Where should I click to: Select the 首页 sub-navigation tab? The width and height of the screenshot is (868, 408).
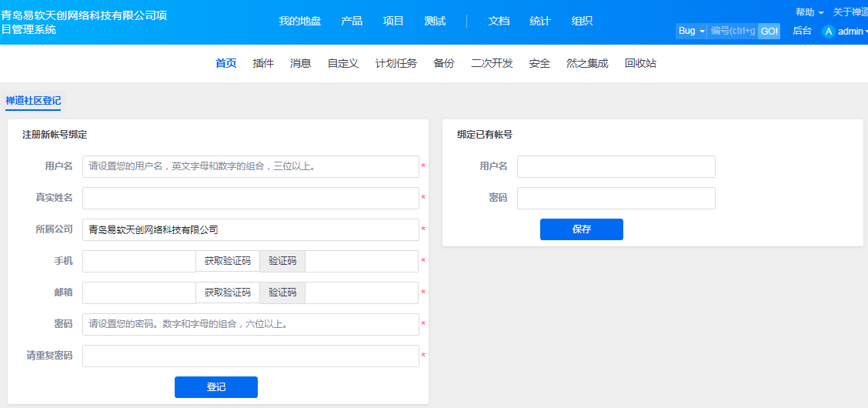(226, 63)
